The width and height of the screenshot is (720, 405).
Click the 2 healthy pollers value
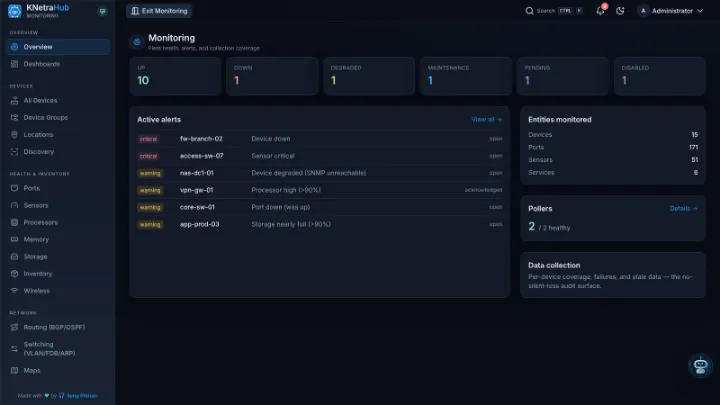[x=549, y=227]
